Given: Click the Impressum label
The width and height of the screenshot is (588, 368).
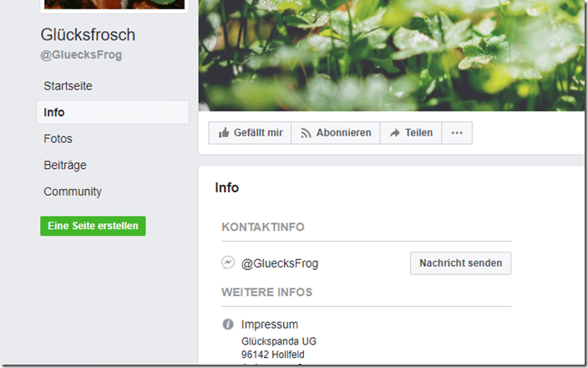Looking at the screenshot, I should (270, 324).
